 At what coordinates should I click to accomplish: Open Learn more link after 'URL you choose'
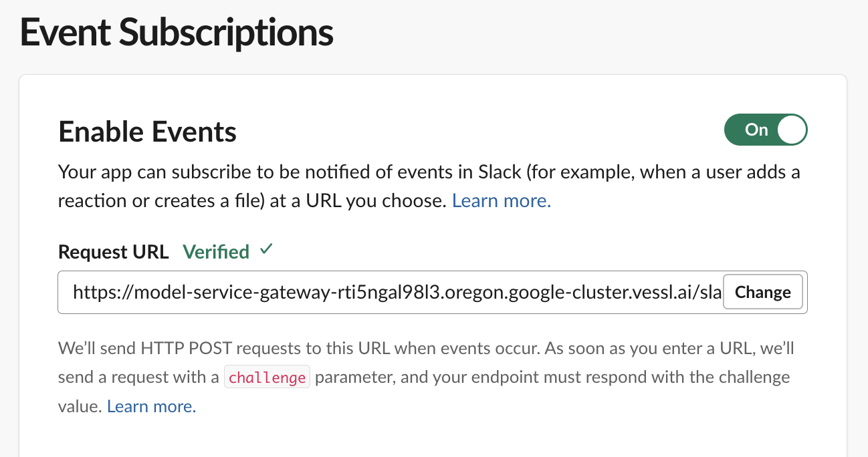pos(502,200)
